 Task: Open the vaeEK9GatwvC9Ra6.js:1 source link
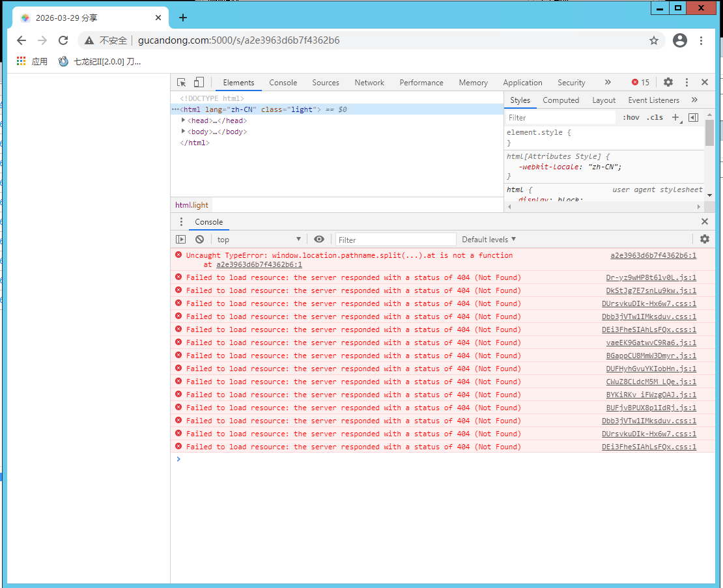651,343
